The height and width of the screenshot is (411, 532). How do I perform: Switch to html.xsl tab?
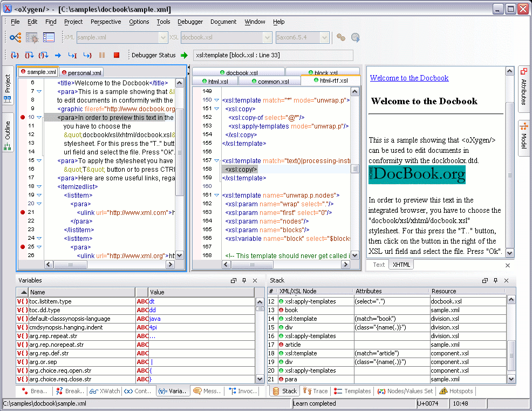point(215,82)
